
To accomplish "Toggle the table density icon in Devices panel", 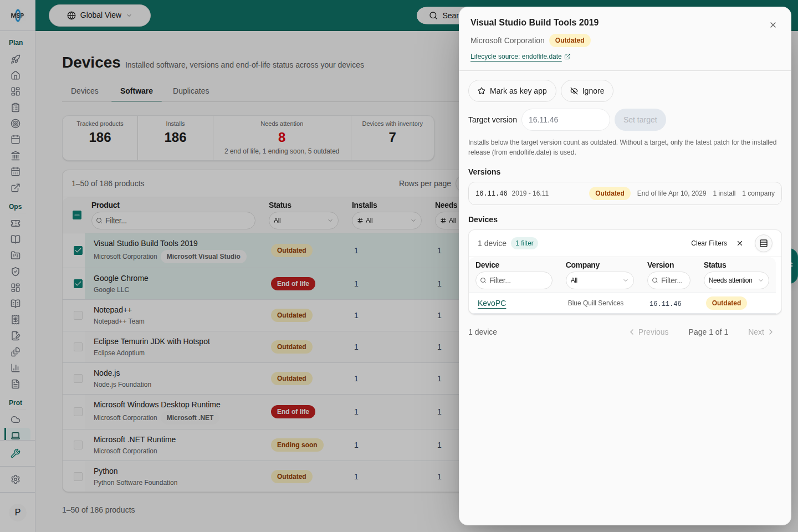I will [x=764, y=243].
